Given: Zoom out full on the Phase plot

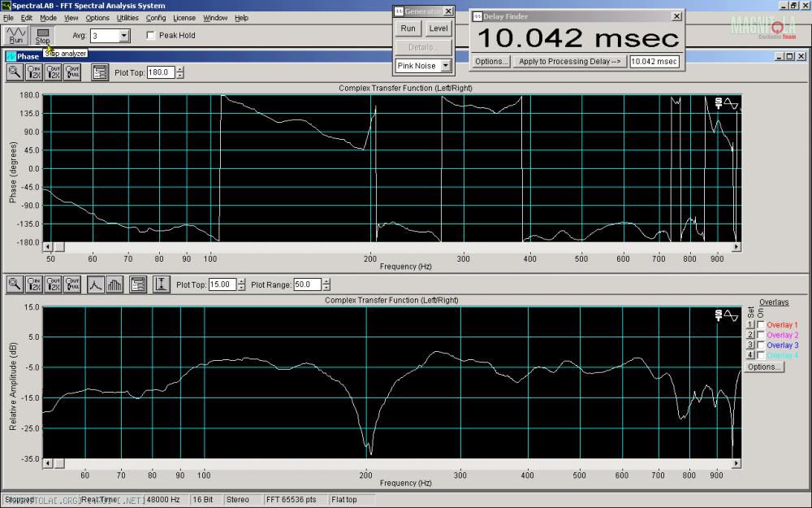Looking at the screenshot, I should pos(72,72).
